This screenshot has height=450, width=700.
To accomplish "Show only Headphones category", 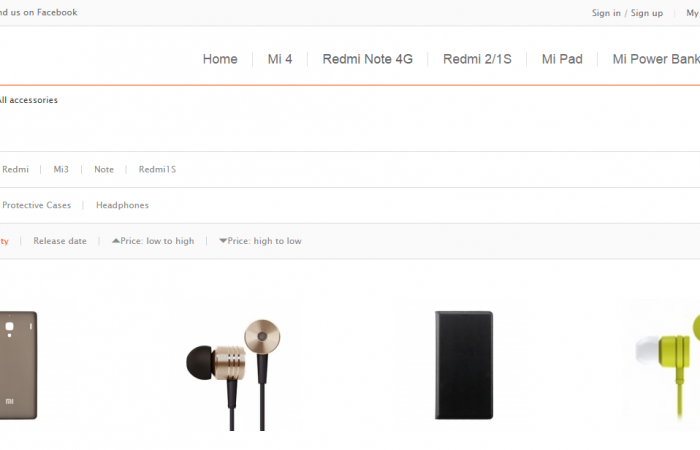I will [122, 205].
